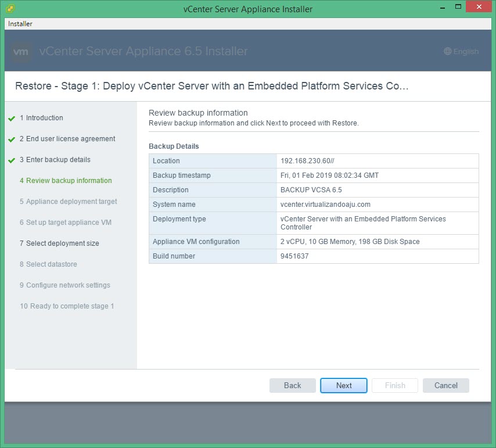Click the green checkmark beside Introduction
Viewport: 496px width, 448px height.
(x=12, y=119)
